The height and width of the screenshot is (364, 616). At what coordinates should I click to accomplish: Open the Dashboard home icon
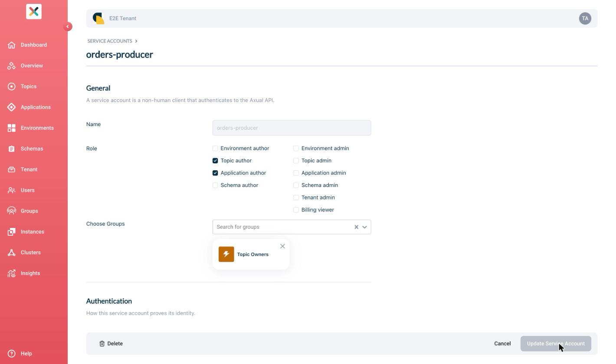coord(12,45)
